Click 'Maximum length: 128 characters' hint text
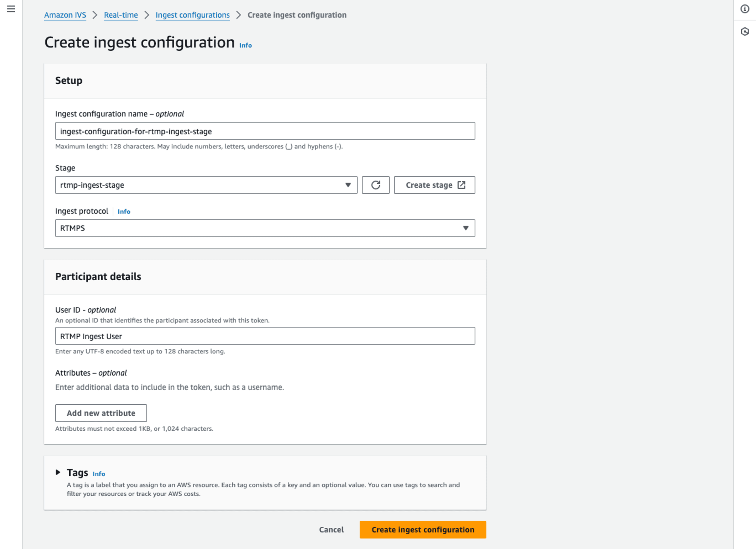756x549 pixels. (199, 146)
